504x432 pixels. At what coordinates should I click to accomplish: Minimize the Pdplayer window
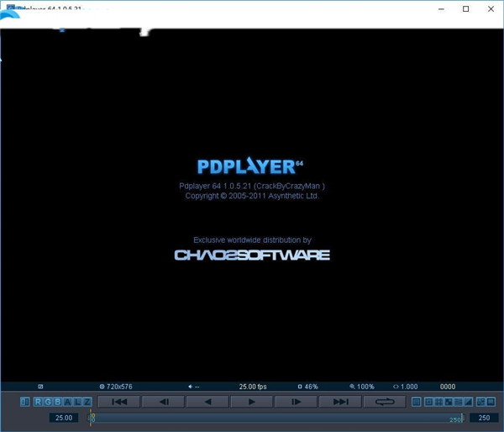(441, 9)
